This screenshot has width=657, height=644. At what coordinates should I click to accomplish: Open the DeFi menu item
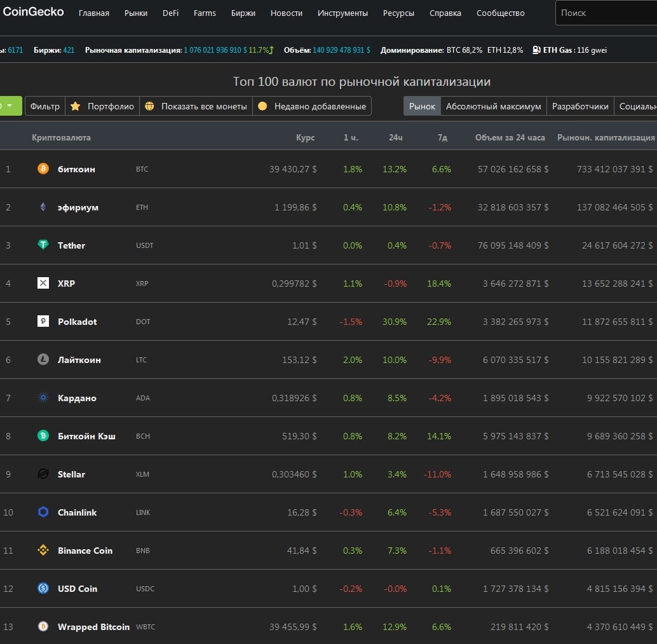pyautogui.click(x=170, y=13)
